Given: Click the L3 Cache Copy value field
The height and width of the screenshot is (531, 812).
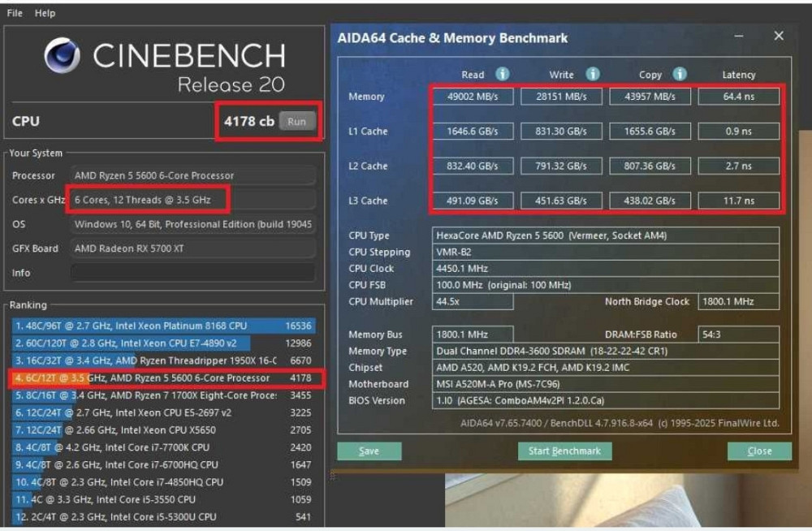Looking at the screenshot, I should pyautogui.click(x=650, y=201).
